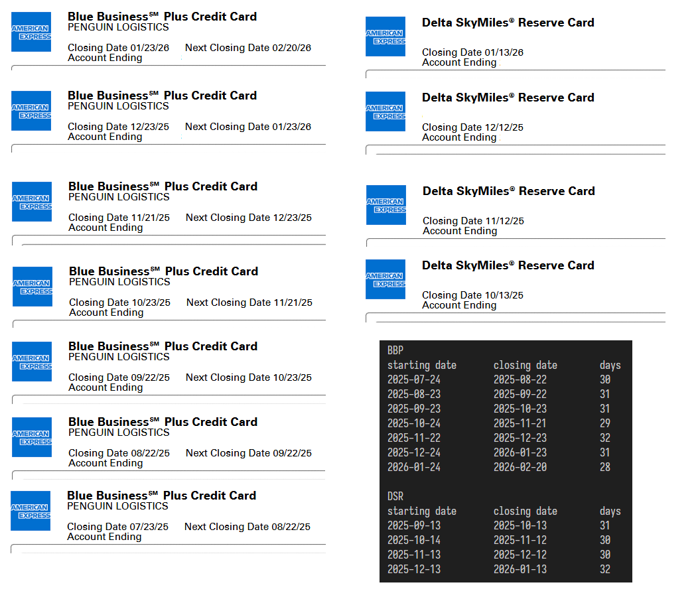Viewport: 700px width, 613px height.
Task: Select Blue Business Plus title above Closing Date 01/23/26
Action: pyautogui.click(x=162, y=17)
